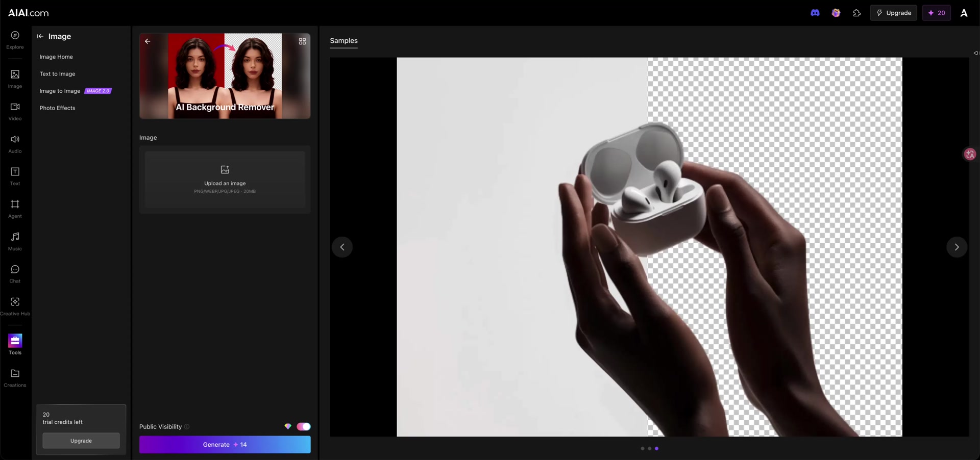Collapse the Image side panel
The height and width of the screenshot is (460, 980).
(40, 36)
